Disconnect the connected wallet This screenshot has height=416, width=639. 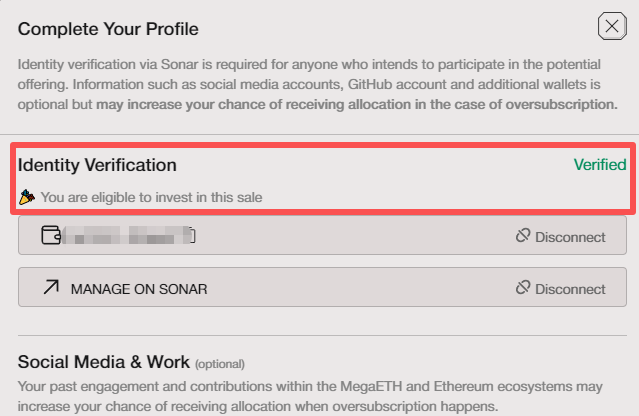570,237
